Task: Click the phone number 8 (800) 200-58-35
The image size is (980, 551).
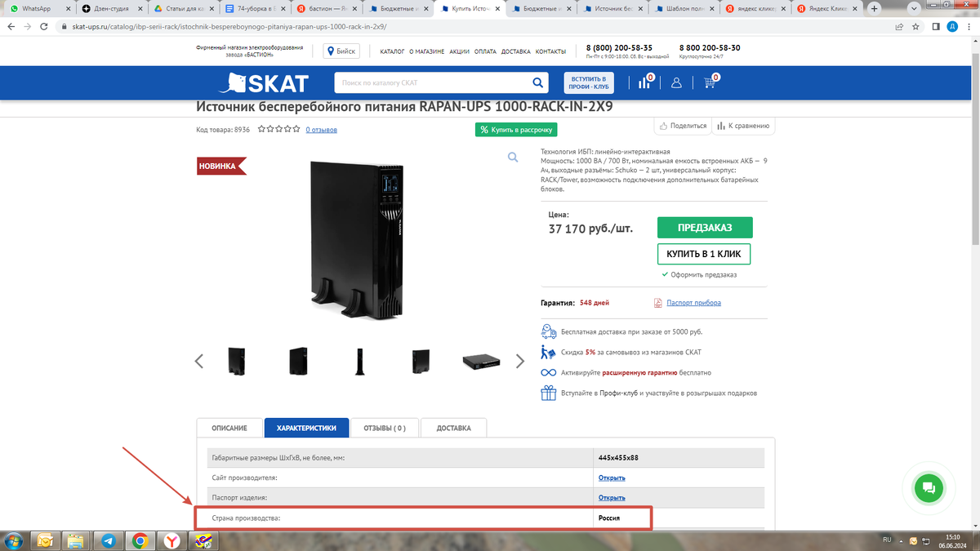Action: [x=619, y=48]
